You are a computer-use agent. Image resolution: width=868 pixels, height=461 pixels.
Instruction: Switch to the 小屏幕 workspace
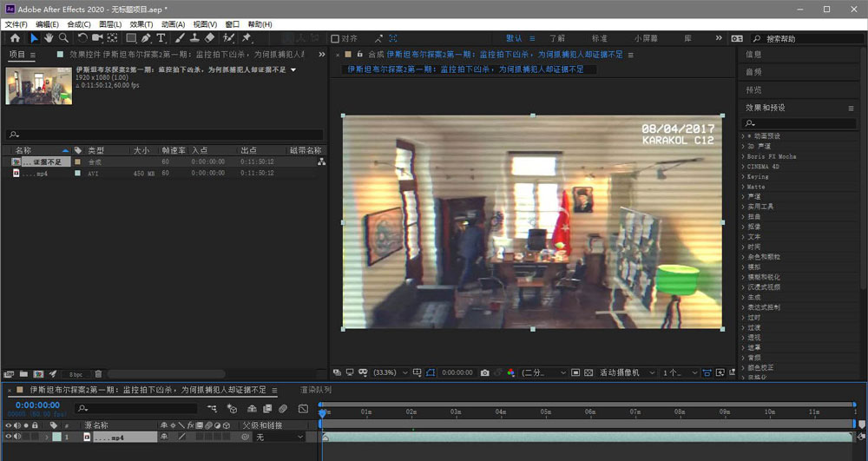click(x=645, y=38)
